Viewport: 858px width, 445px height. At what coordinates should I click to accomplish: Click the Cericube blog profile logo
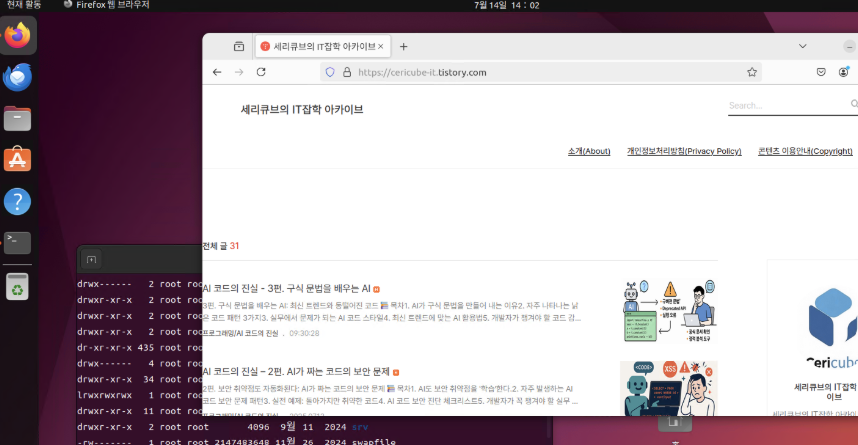coord(832,327)
